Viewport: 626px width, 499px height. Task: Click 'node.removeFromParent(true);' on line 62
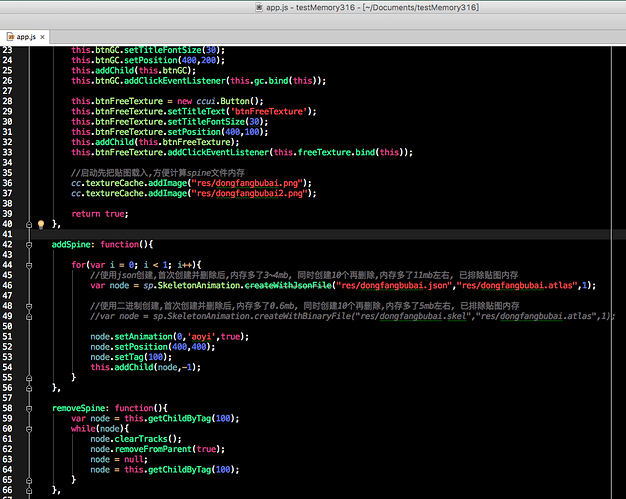pyautogui.click(x=157, y=449)
